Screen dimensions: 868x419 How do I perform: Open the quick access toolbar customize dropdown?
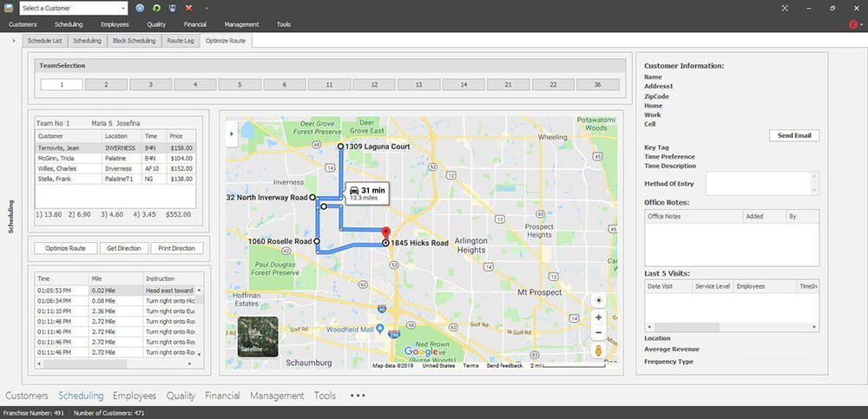[x=207, y=8]
